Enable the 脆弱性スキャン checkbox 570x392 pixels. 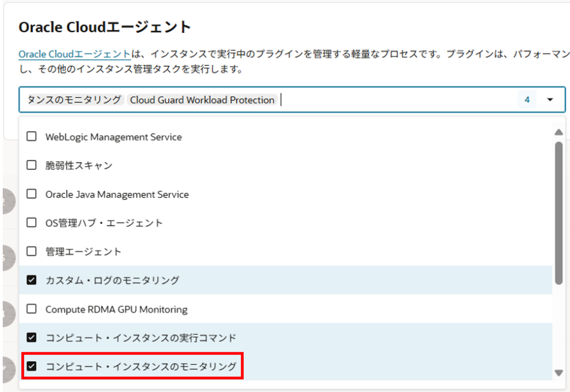click(32, 165)
